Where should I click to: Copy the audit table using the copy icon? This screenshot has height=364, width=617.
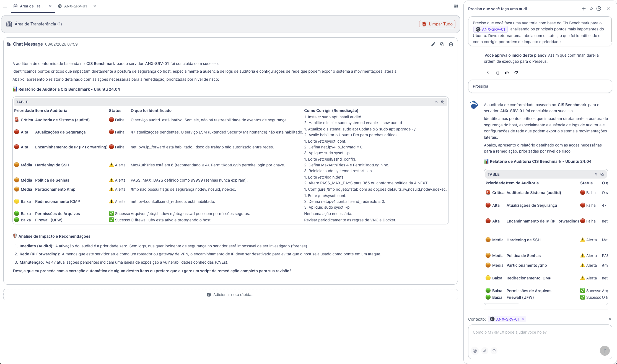pyautogui.click(x=442, y=102)
